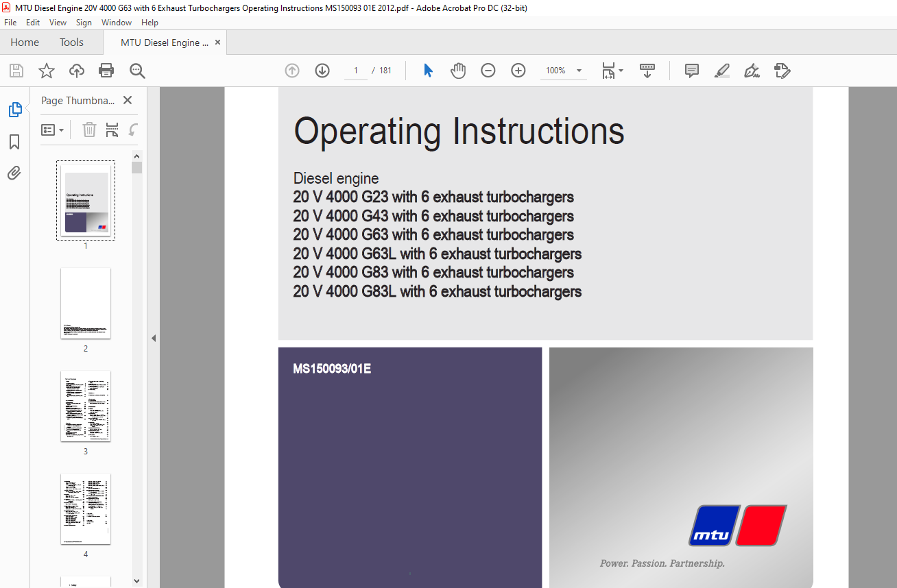Click the Save file icon
897x588 pixels.
click(16, 71)
